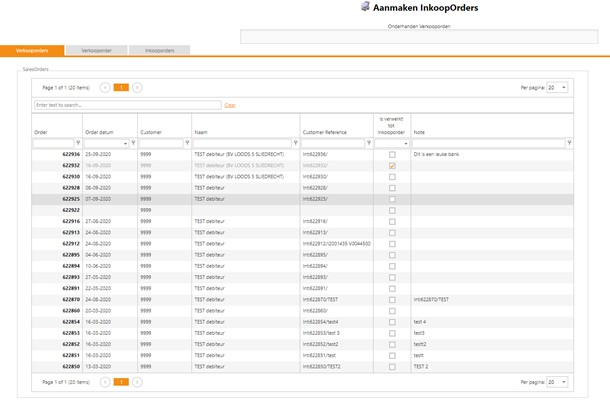Open the Is verwerkt tot Inkooporder filter dropdown

[x=406, y=144]
